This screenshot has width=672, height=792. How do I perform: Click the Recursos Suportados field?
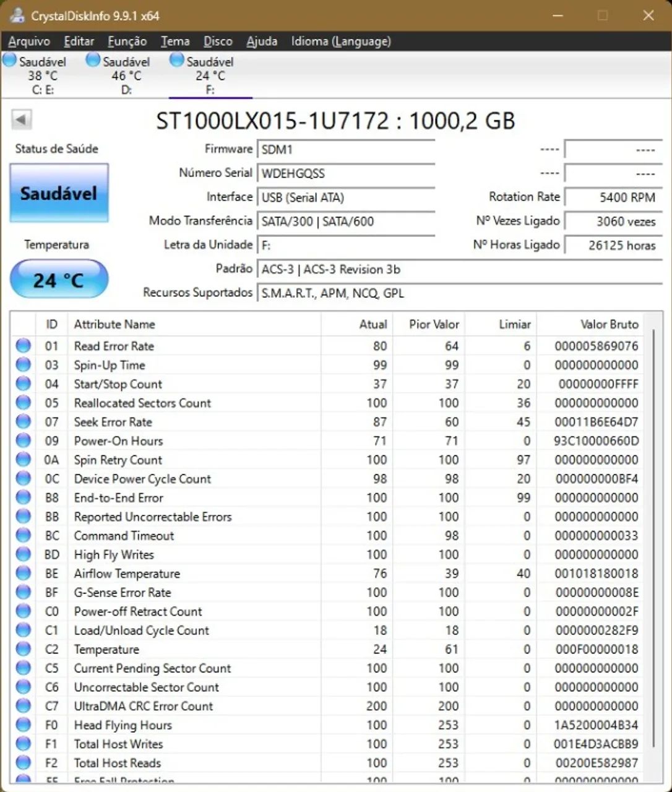click(x=460, y=293)
